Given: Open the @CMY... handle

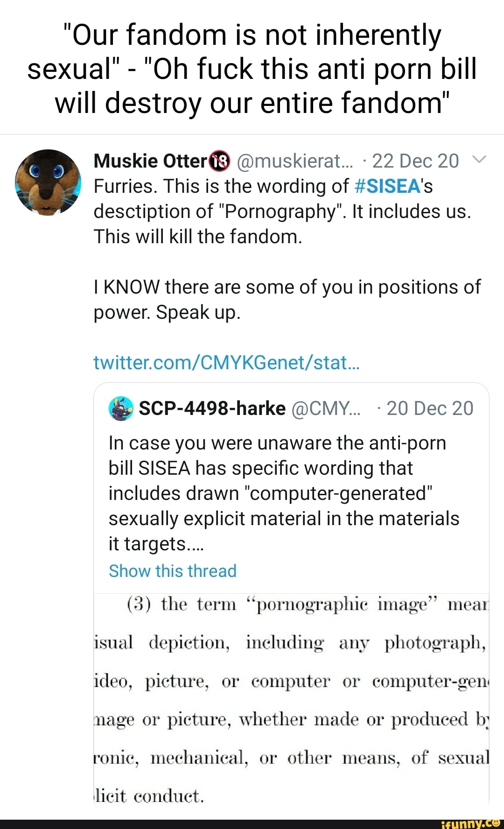Looking at the screenshot, I should coord(326,408).
